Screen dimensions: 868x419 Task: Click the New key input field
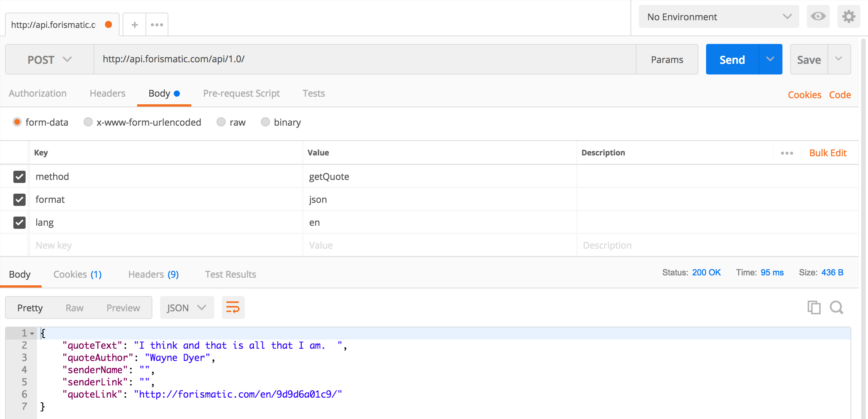(166, 245)
